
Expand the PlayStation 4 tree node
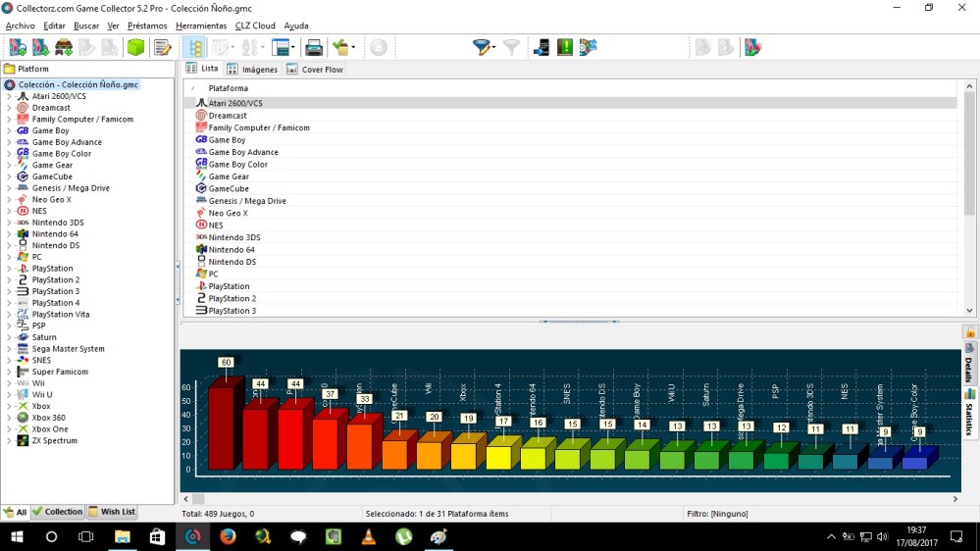tap(10, 303)
